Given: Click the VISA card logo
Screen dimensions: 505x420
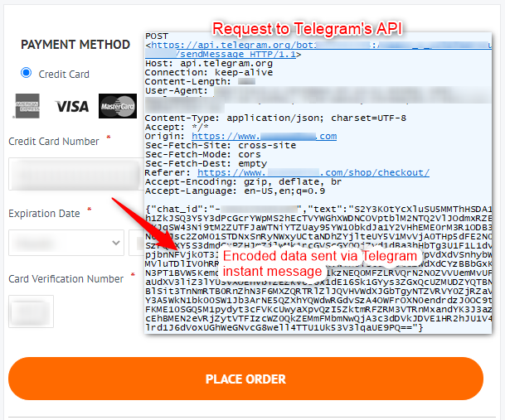Looking at the screenshot, I should 71,107.
